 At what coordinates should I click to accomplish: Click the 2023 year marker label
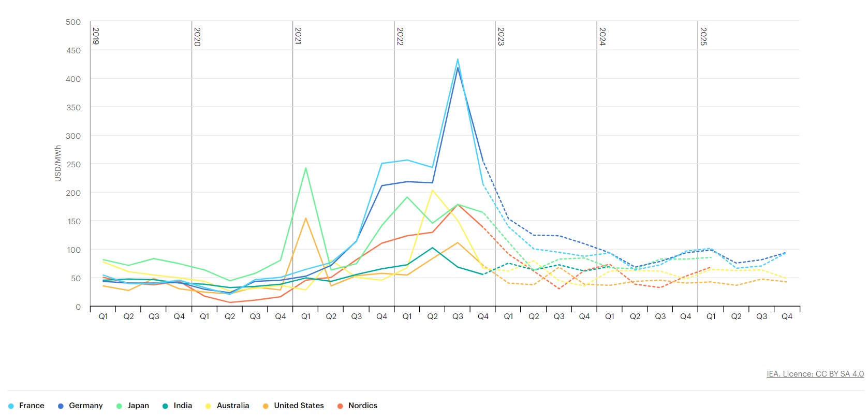pos(501,36)
